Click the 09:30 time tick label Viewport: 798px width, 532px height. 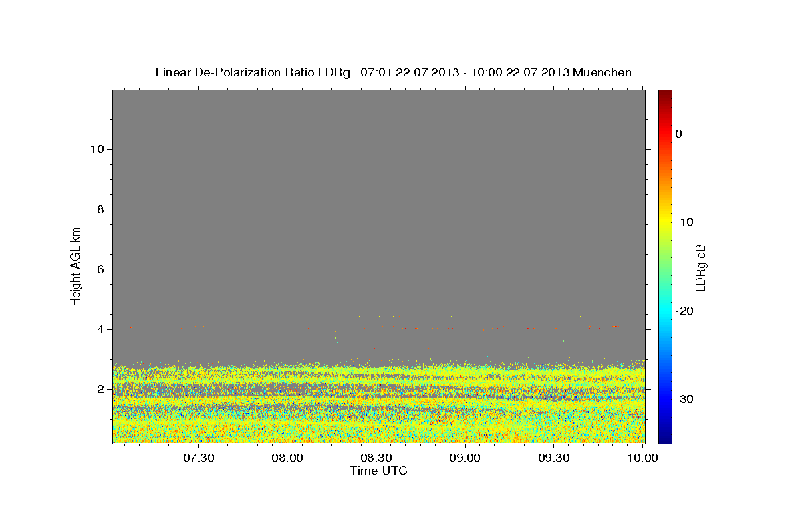tap(553, 458)
